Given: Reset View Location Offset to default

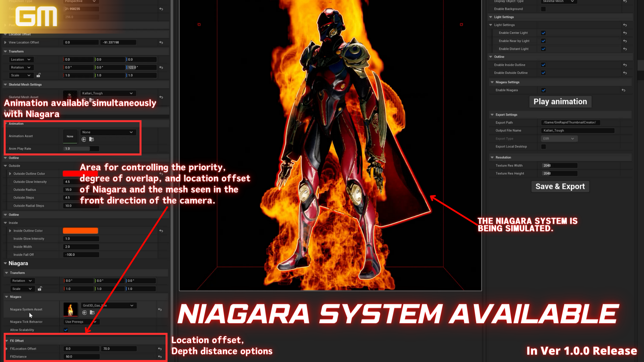Looking at the screenshot, I should tap(161, 43).
